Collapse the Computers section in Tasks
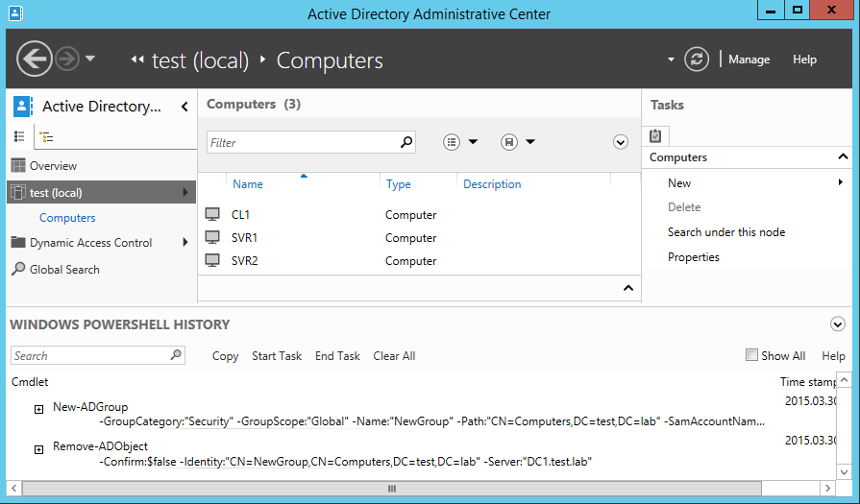The width and height of the screenshot is (860, 504). coord(843,157)
